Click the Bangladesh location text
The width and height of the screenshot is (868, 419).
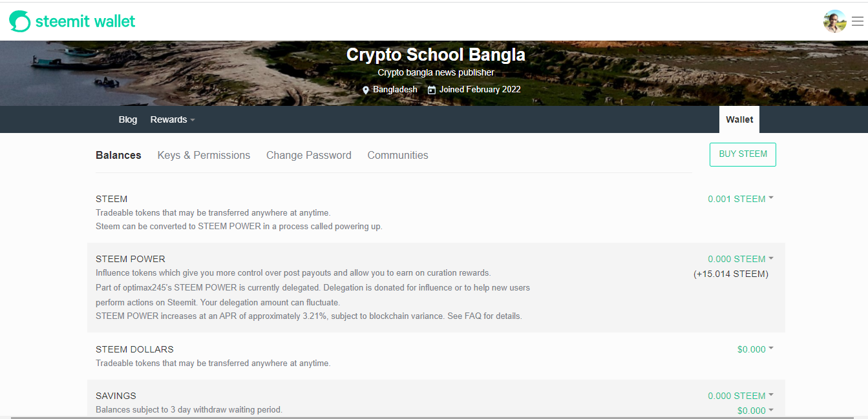tap(395, 90)
